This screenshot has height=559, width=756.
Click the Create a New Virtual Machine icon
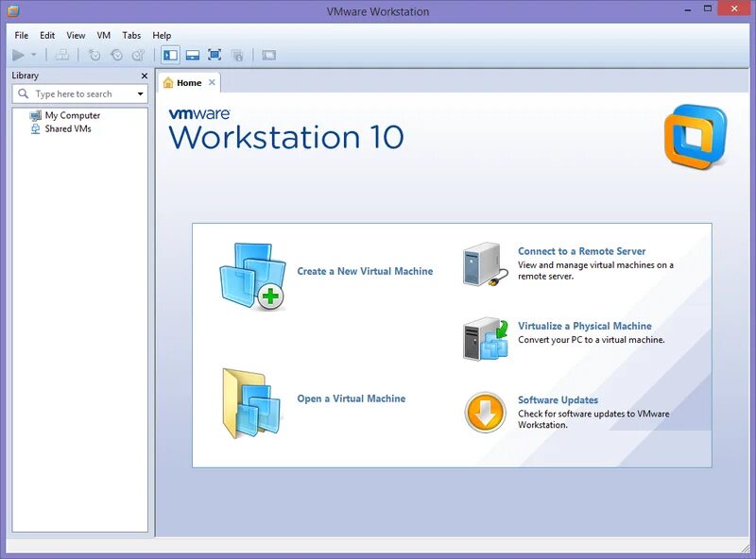[252, 276]
